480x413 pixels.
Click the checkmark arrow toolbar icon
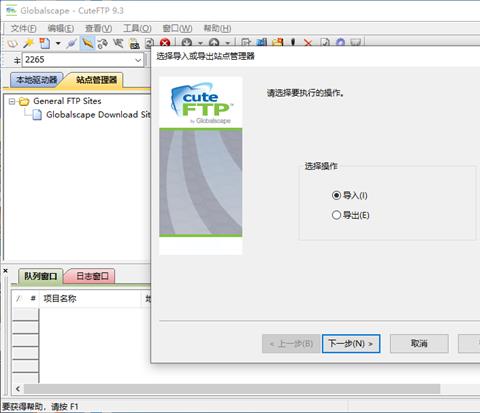pyautogui.click(x=118, y=43)
